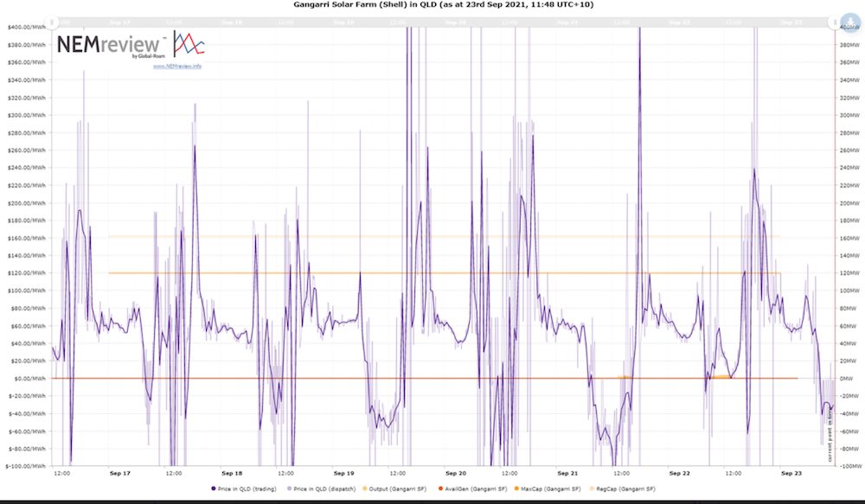Toggle AvailGen (Gangarri SF) legend item
This screenshot has width=865, height=504.
(472, 489)
